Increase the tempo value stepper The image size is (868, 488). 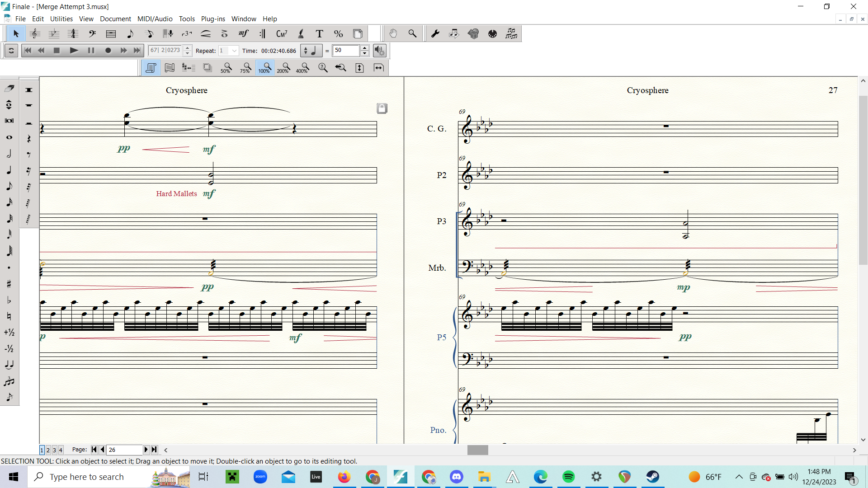(365, 48)
